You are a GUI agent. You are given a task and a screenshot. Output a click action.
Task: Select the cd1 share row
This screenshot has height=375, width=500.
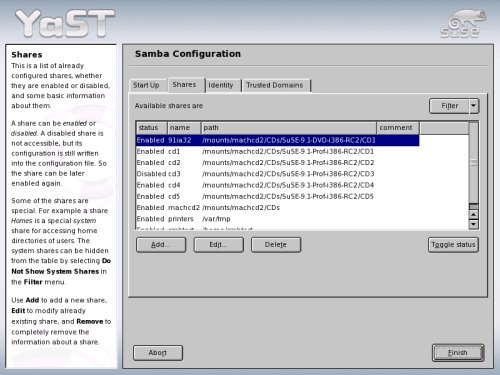(278, 152)
